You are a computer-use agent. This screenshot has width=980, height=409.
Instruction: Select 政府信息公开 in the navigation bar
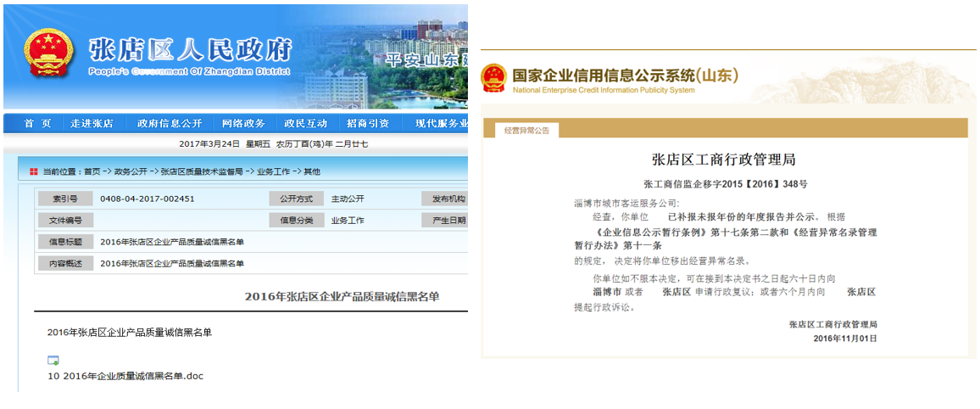tap(170, 124)
